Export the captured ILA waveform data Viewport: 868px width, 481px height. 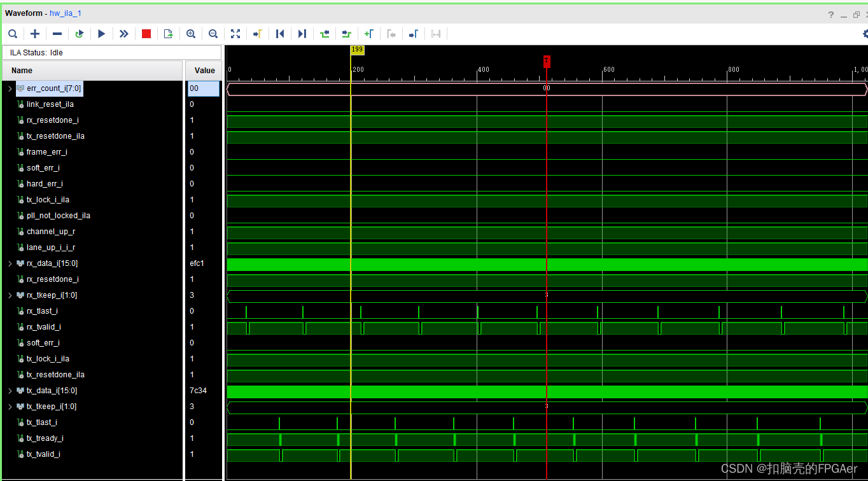(168, 34)
